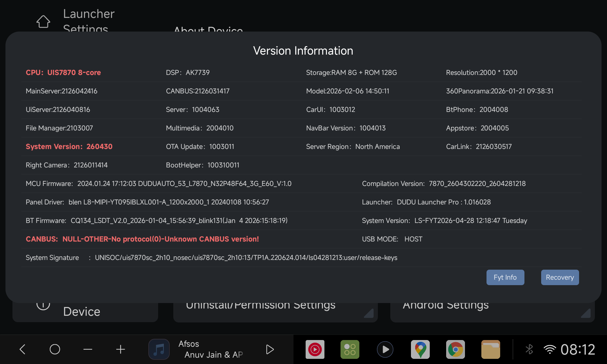Click BootHelper: 100310011 entry

pos(203,165)
